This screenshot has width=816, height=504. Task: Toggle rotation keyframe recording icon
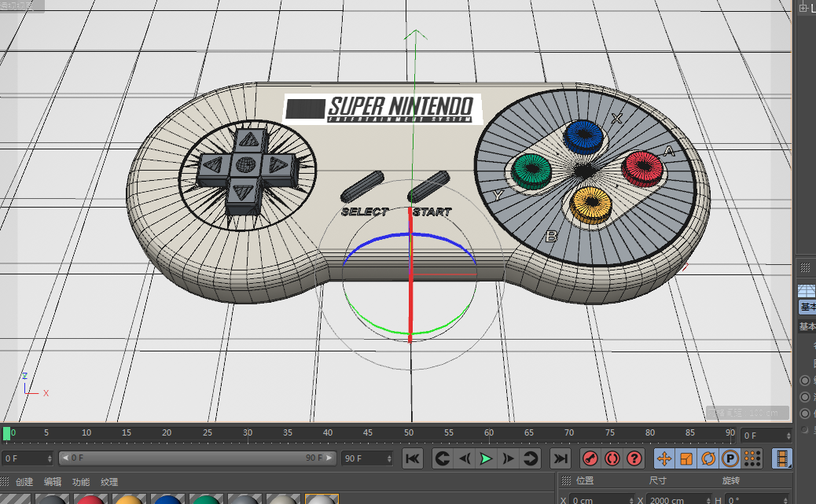[708, 458]
